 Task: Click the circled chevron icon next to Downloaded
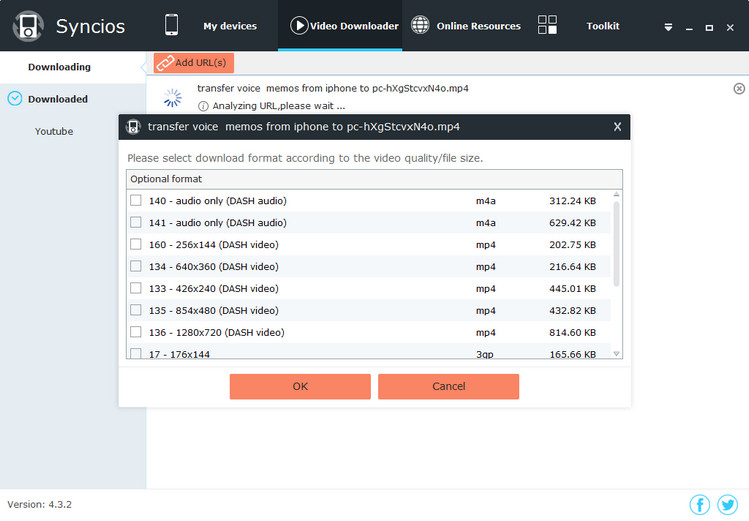15,98
